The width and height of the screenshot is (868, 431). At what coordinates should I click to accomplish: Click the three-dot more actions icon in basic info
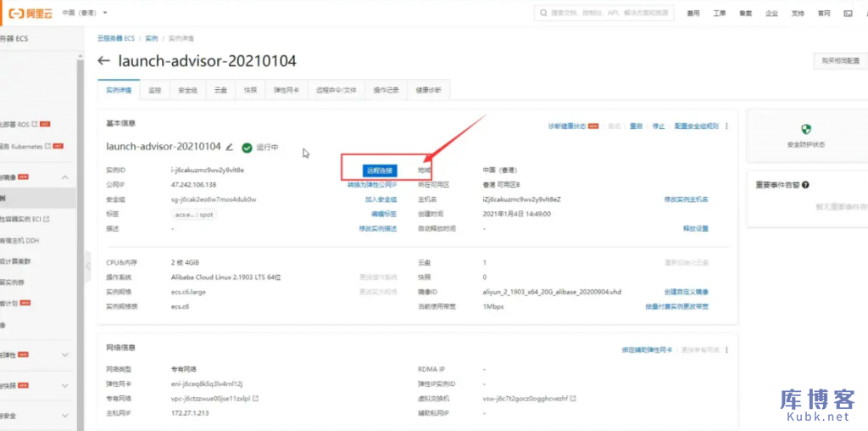click(726, 126)
